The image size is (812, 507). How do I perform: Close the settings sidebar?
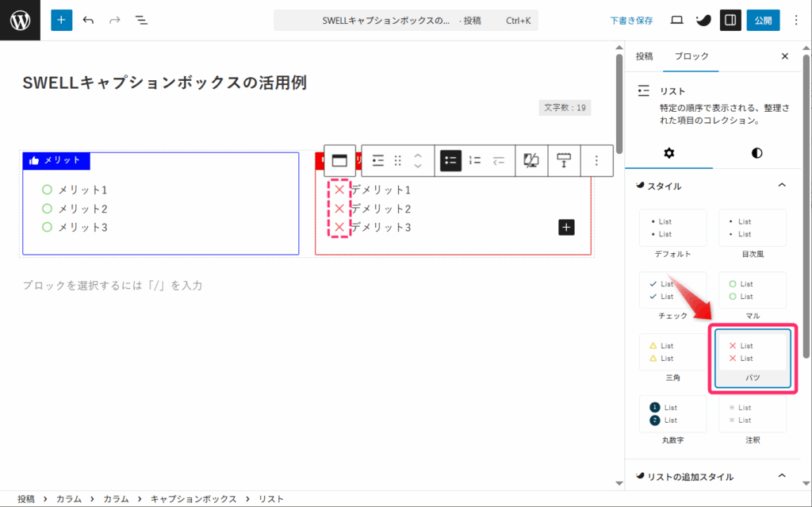click(x=784, y=56)
